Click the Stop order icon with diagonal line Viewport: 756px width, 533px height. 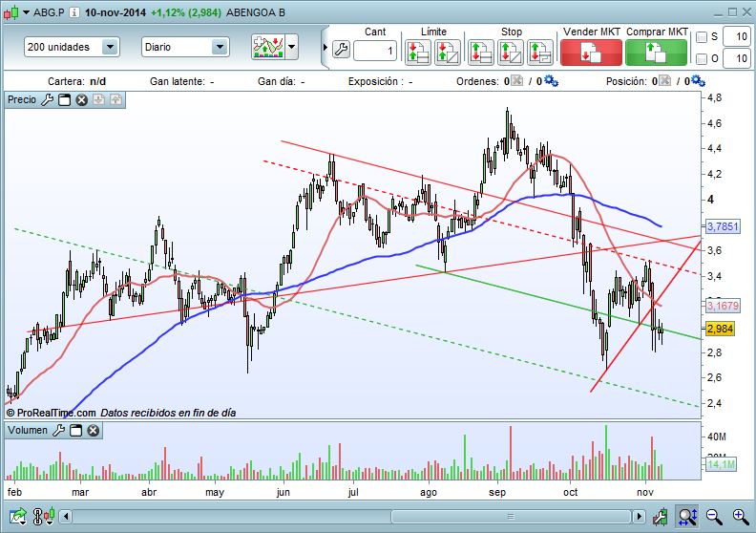pyautogui.click(x=511, y=53)
